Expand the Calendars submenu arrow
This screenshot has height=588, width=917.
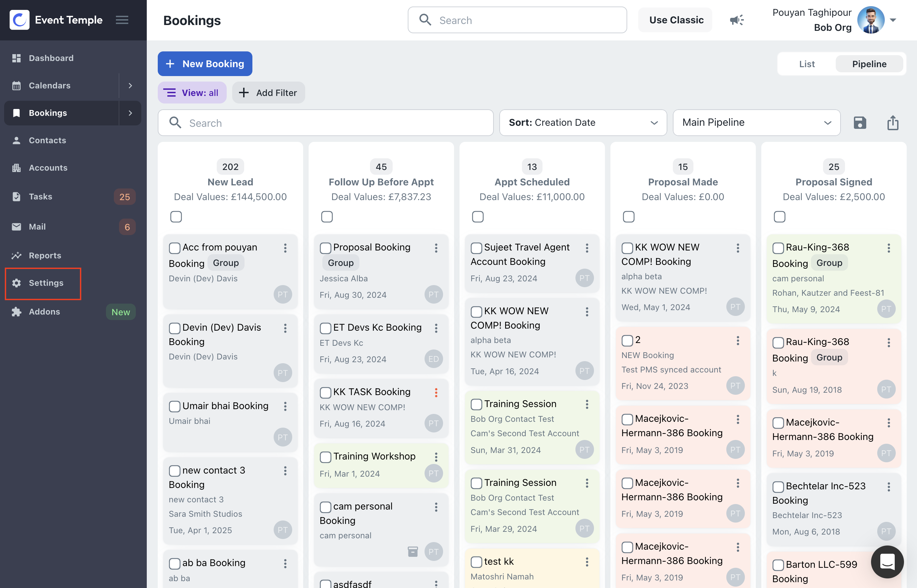(130, 86)
